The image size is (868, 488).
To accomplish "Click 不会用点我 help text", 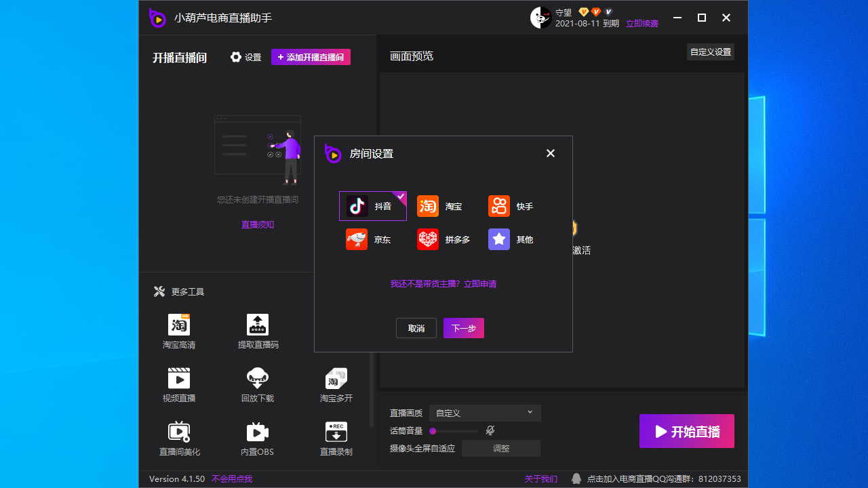I will pos(231,479).
